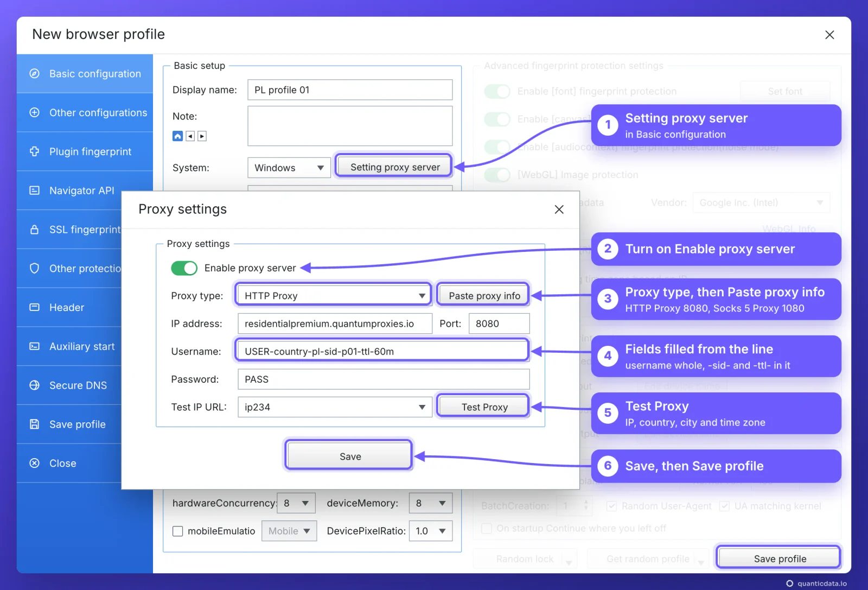
Task: Close the New browser profile window
Action: coord(829,35)
